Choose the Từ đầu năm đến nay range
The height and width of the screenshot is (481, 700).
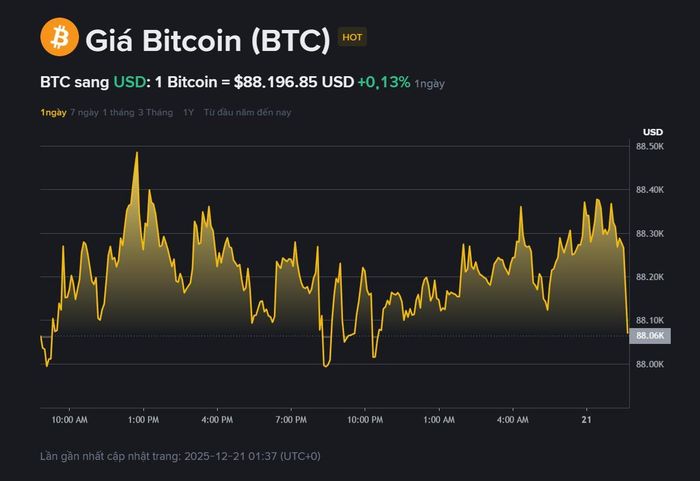(247, 113)
